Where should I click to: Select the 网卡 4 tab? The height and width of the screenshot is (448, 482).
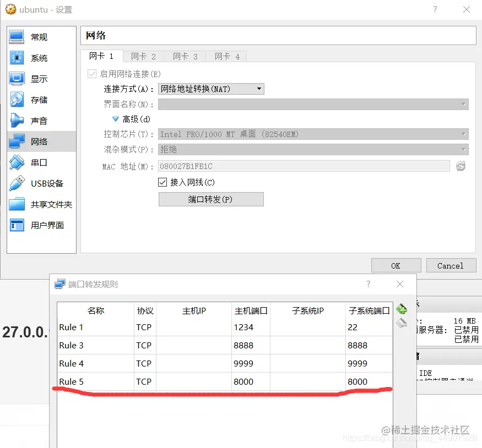point(227,56)
